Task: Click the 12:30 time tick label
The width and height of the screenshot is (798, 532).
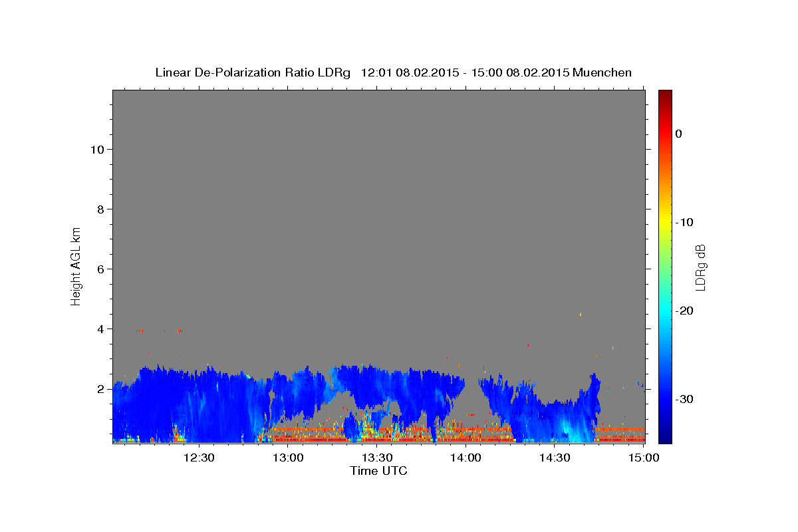Action: click(198, 458)
